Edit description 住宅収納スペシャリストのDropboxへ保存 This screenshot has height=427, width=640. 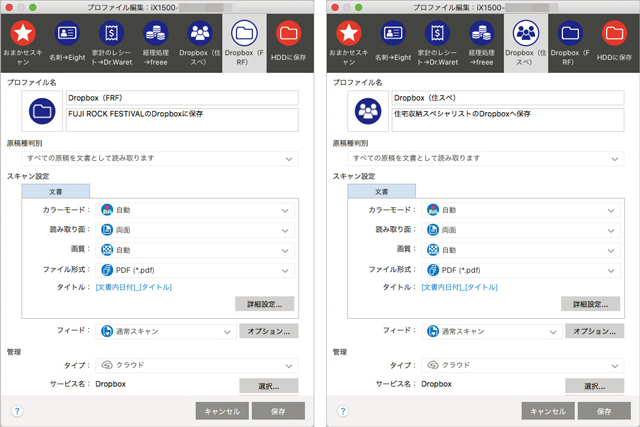(x=508, y=120)
